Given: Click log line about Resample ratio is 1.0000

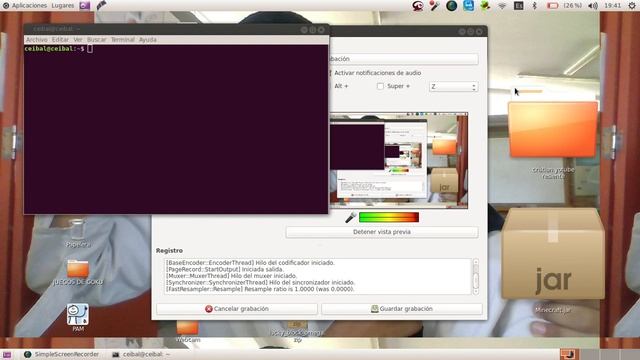Looking at the screenshot, I should tap(260, 289).
